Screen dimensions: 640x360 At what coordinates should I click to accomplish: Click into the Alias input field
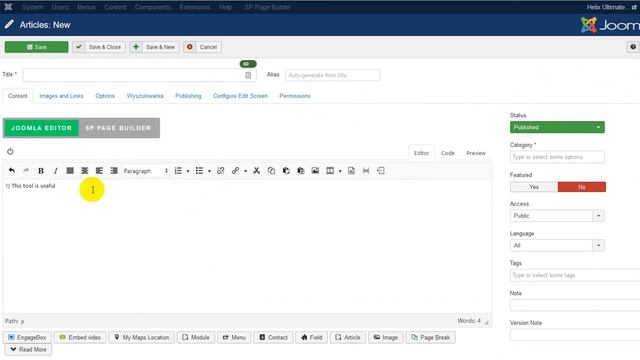click(x=333, y=75)
